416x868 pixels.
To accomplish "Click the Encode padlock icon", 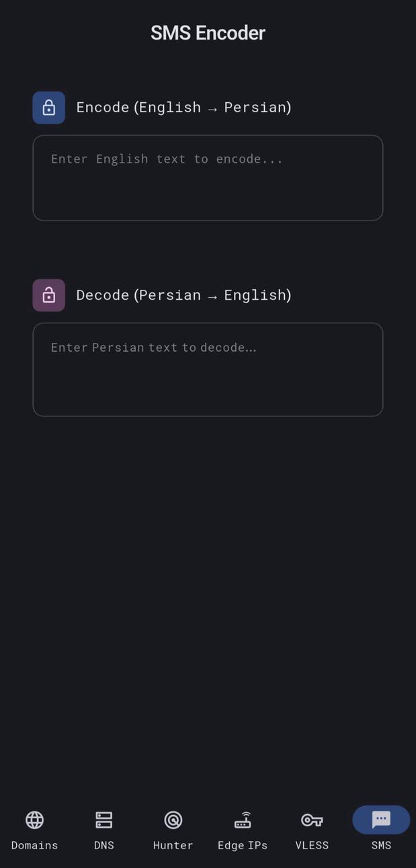I will click(x=48, y=107).
